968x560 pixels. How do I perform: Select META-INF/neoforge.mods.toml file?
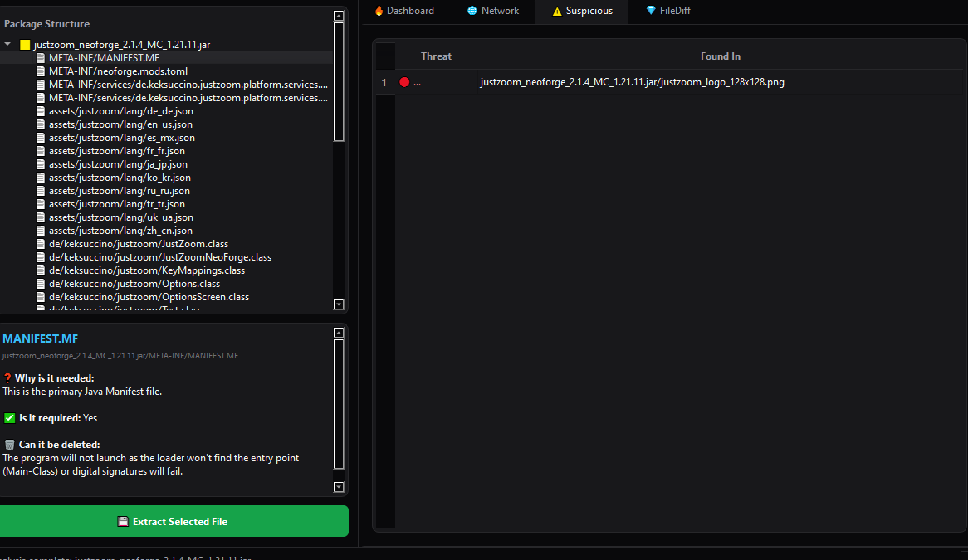[118, 71]
